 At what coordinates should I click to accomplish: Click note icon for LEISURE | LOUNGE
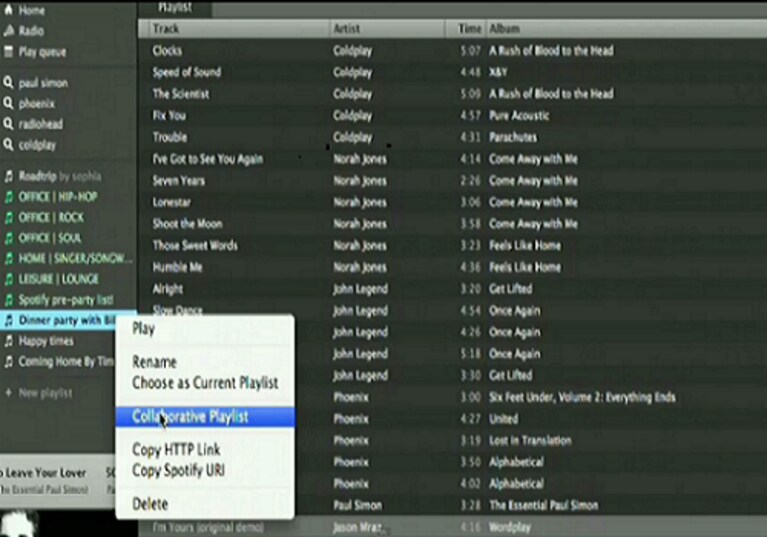click(8, 279)
